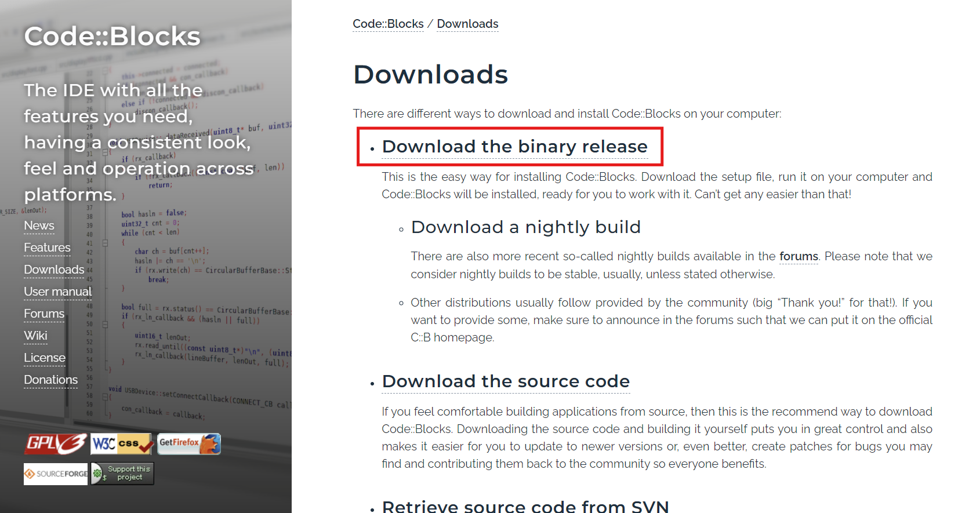This screenshot has height=513, width=980.
Task: Open Download the binary release link
Action: pyautogui.click(x=514, y=147)
